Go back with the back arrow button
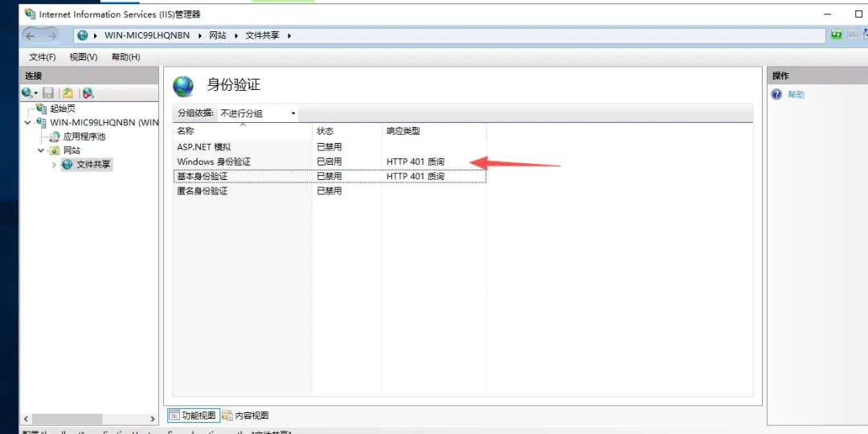868x434 pixels. pyautogui.click(x=31, y=36)
